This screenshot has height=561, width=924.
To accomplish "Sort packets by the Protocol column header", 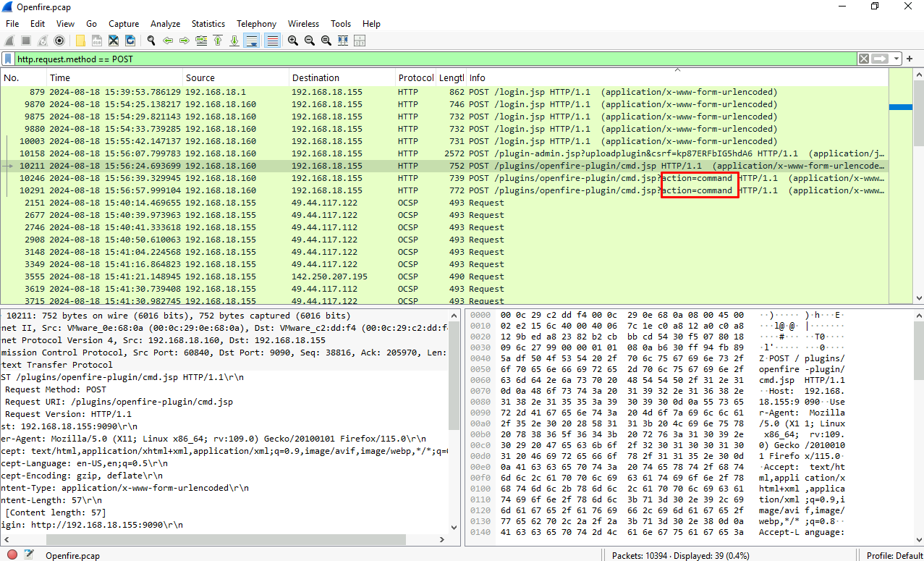I will [x=415, y=78].
